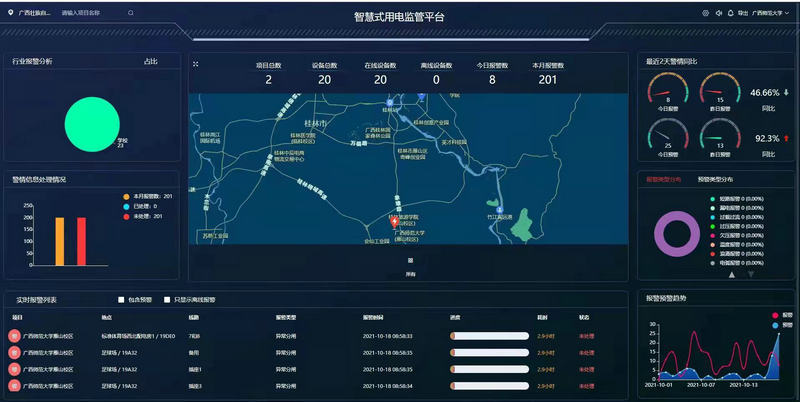Screen dimensions: 800x402
Task: Open notifications via the bell icon
Action: (x=730, y=13)
